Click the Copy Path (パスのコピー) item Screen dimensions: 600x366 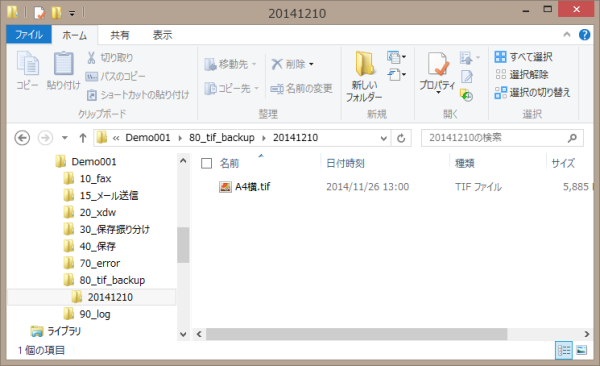[115, 77]
